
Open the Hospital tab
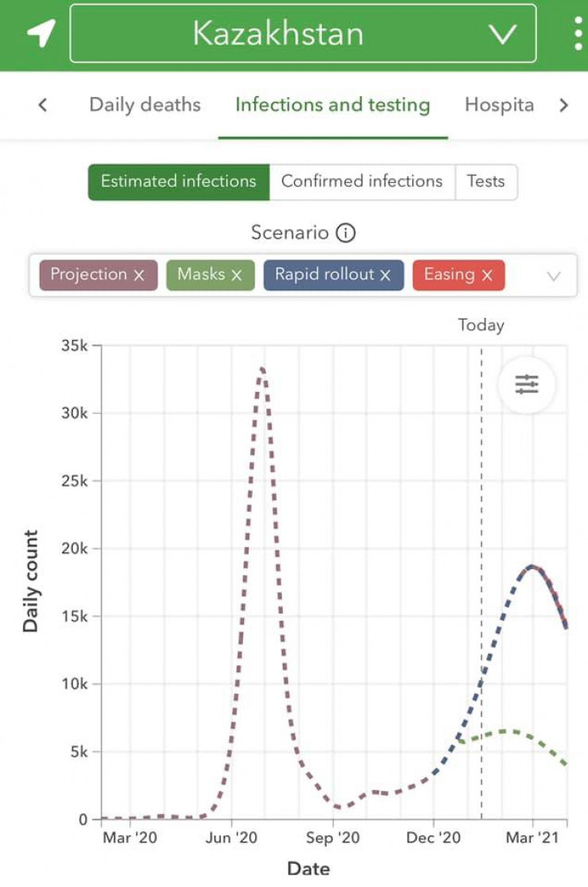click(x=499, y=105)
